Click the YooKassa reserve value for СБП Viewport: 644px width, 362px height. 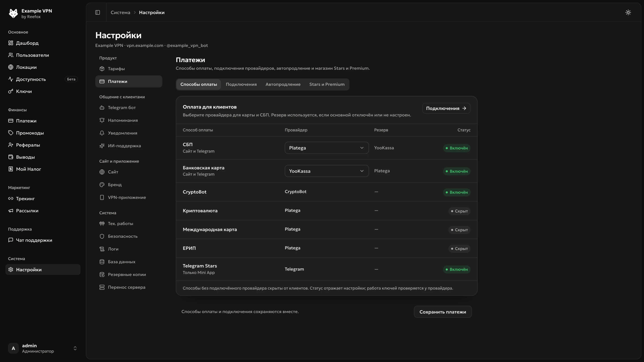[384, 148]
